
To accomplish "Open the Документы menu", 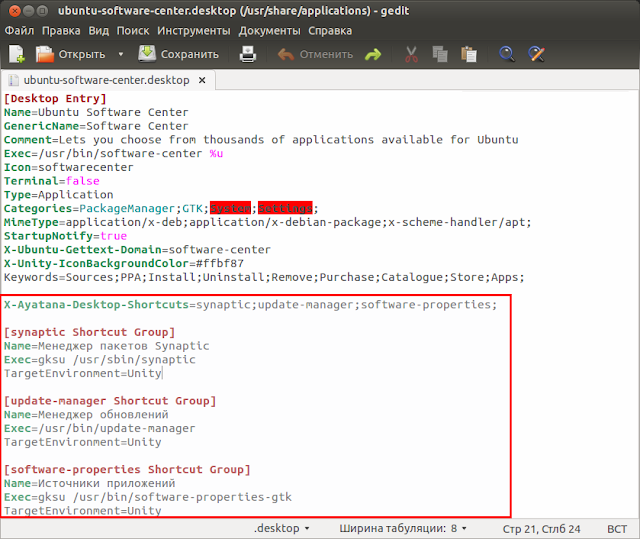I will 269,31.
